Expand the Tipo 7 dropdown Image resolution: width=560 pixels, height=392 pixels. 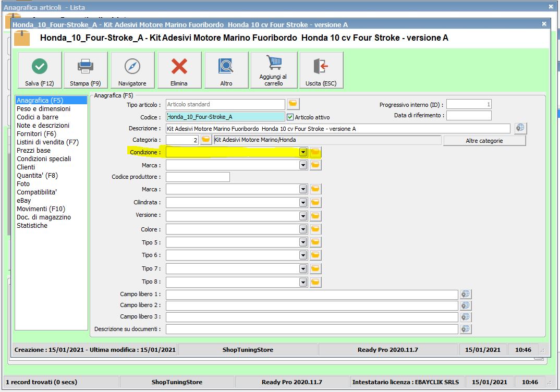(x=303, y=268)
